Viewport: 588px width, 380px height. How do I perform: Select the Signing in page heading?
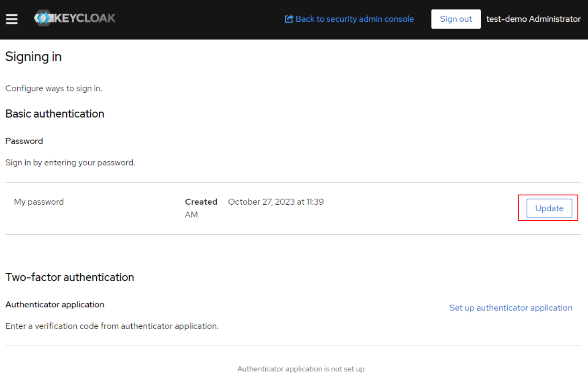[33, 57]
